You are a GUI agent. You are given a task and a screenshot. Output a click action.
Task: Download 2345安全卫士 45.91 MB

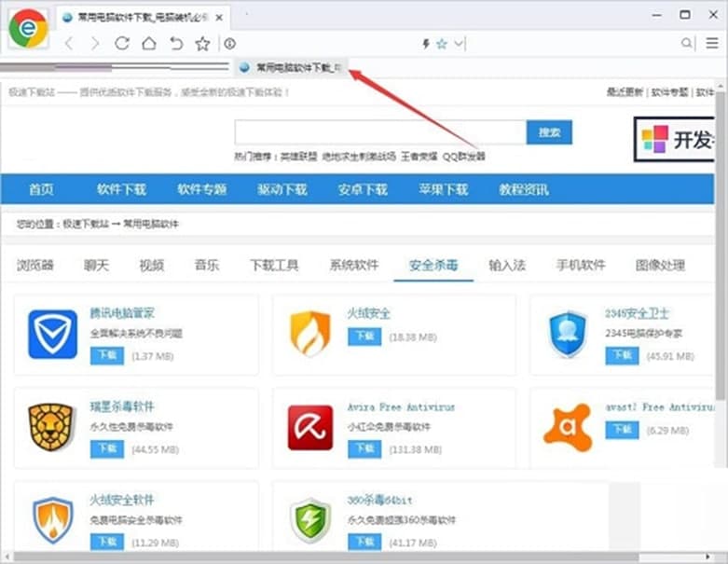(622, 356)
